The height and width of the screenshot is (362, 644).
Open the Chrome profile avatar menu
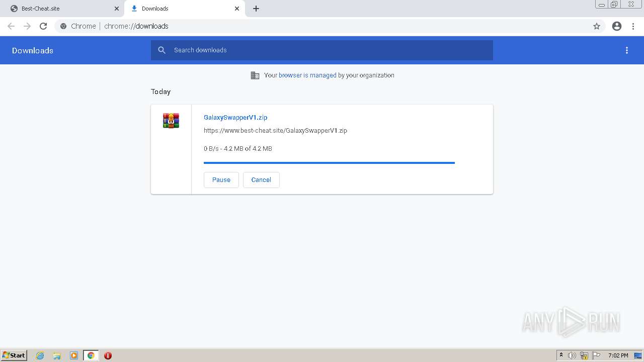pyautogui.click(x=617, y=26)
